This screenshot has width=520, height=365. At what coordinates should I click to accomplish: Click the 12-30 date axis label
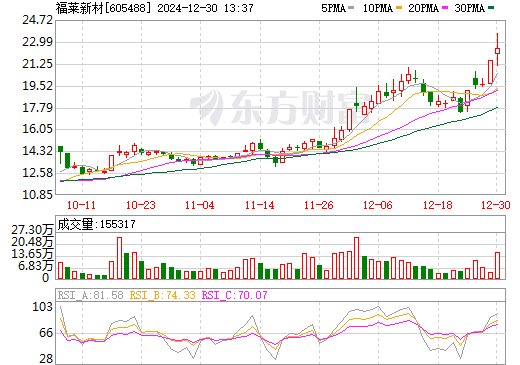tap(496, 205)
